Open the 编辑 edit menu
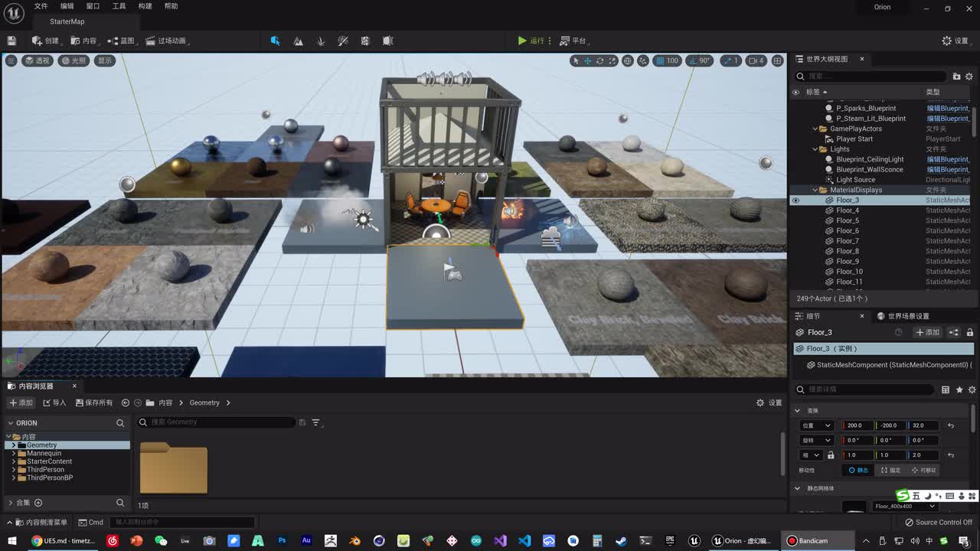 (x=67, y=6)
